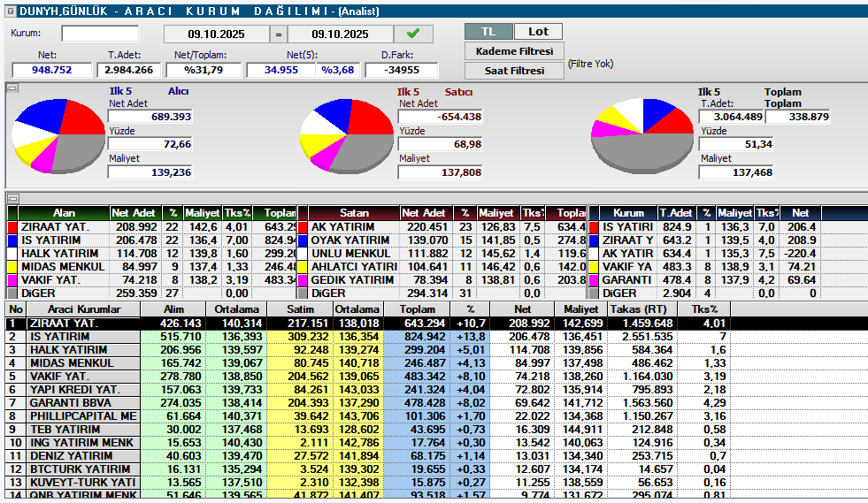Collapse the pie chart panel using its minus icon
Viewport: 868px width, 503px height.
[12, 88]
